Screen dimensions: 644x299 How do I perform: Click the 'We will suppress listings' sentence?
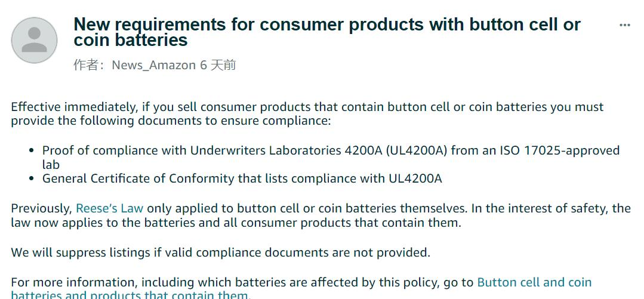pyautogui.click(x=221, y=252)
